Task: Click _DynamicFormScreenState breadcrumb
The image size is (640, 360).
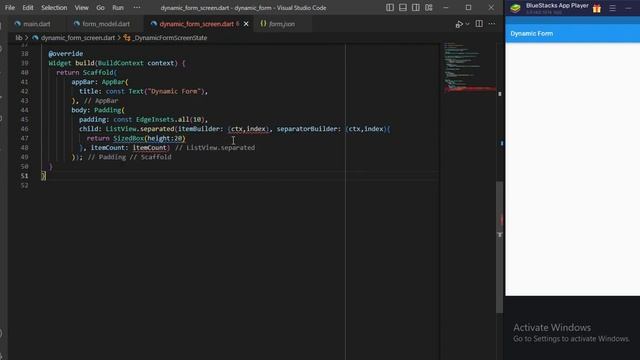Action: pyautogui.click(x=169, y=38)
